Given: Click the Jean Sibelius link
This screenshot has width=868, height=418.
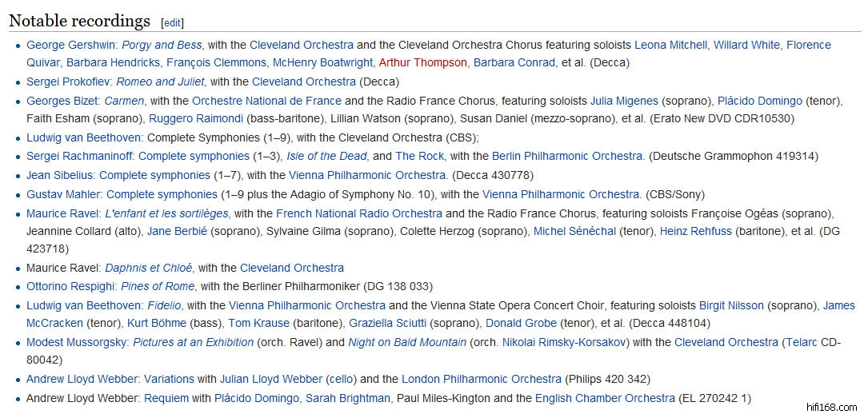Looking at the screenshot, I should [x=61, y=175].
